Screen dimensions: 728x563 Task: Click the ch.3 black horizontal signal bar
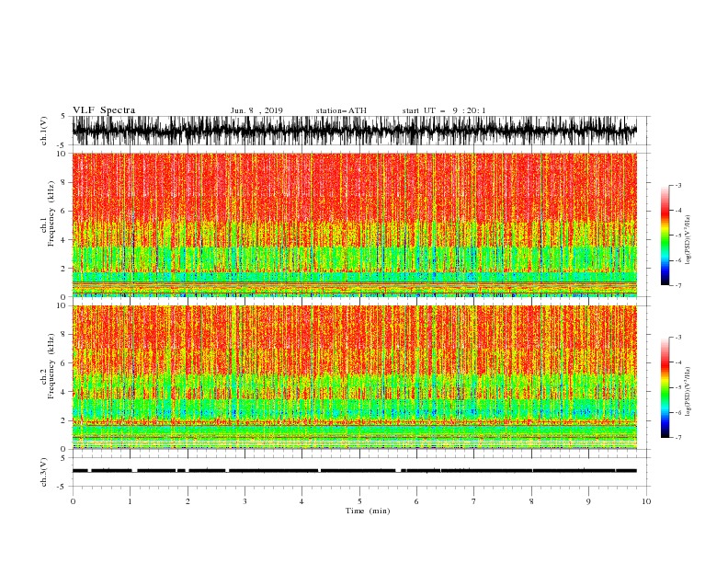pos(354,471)
